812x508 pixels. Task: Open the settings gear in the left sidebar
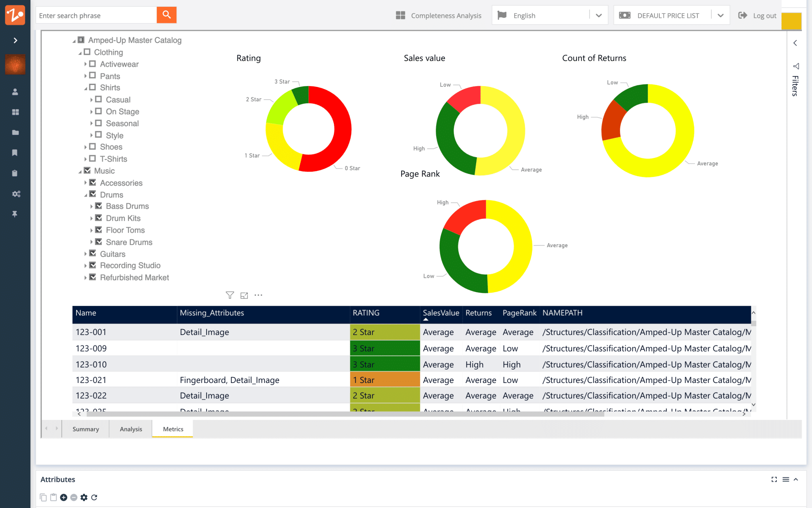(16, 194)
